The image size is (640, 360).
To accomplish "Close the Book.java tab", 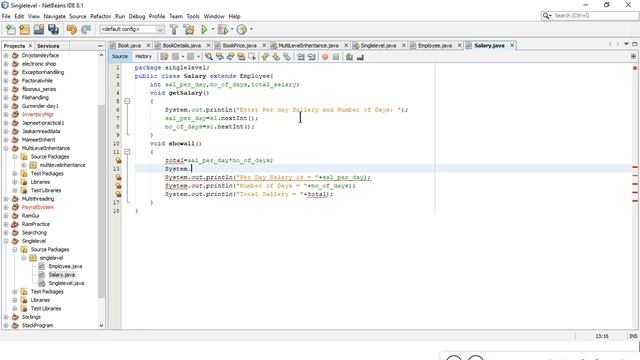I will [x=149, y=45].
